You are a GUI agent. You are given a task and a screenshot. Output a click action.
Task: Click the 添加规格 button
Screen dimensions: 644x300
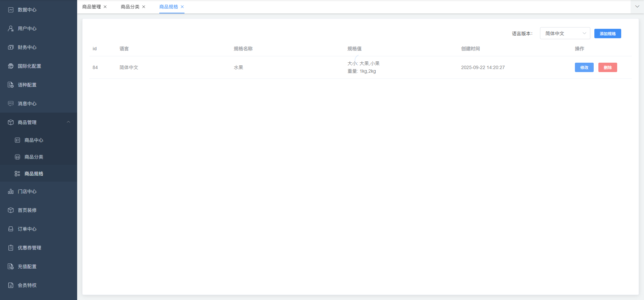(607, 34)
